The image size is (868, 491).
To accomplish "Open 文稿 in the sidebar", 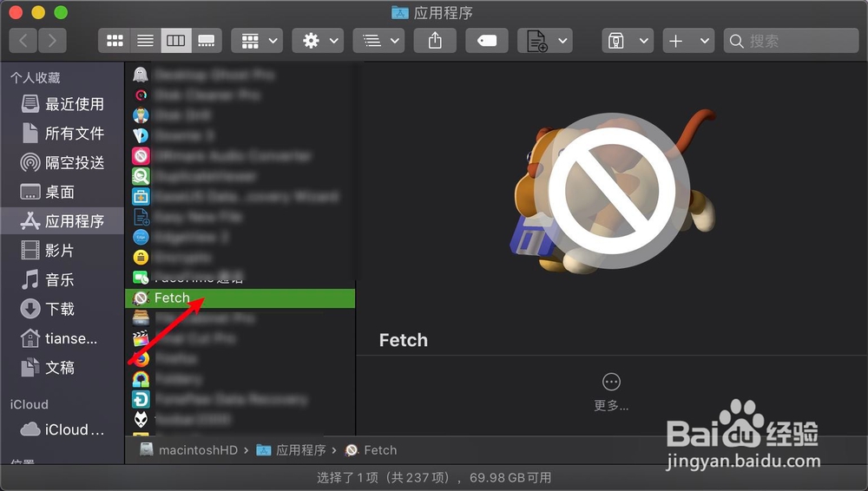I will [x=62, y=368].
